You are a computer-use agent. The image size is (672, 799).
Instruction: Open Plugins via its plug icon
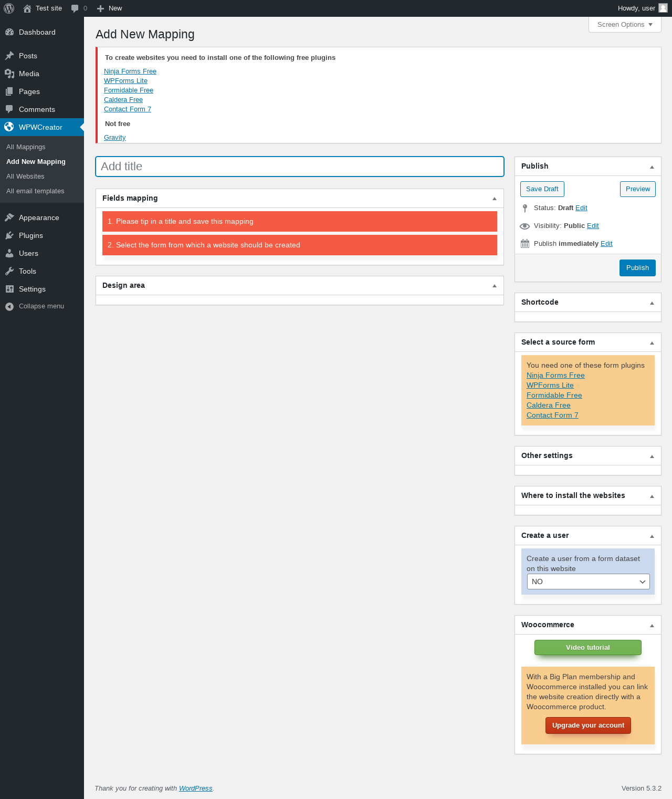click(9, 235)
